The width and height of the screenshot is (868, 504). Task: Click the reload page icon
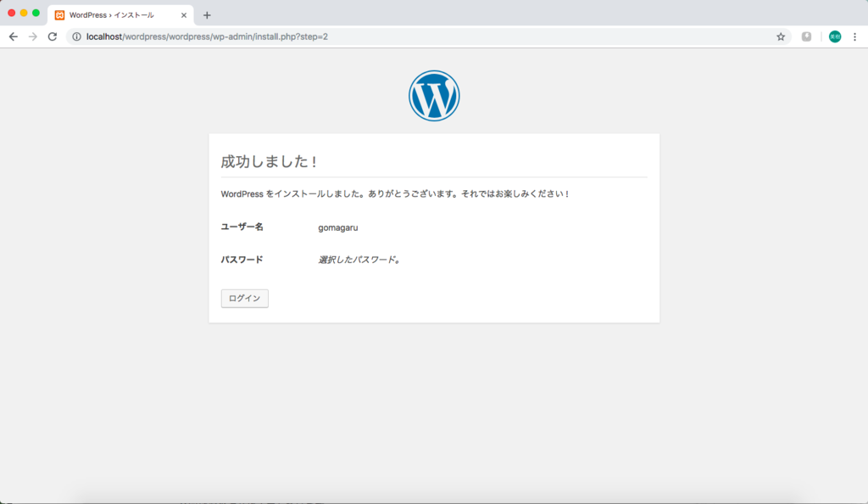[53, 36]
